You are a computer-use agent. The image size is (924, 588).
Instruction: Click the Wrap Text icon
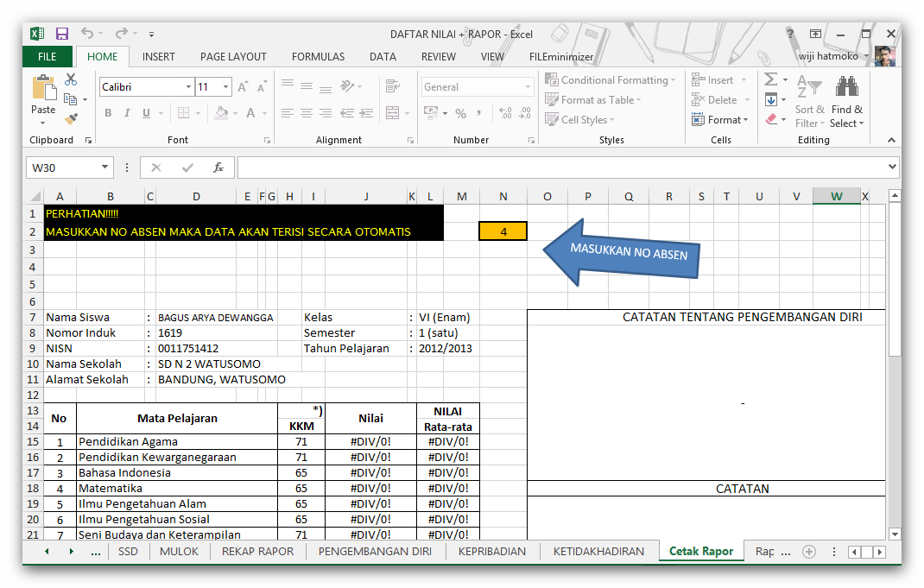point(392,86)
